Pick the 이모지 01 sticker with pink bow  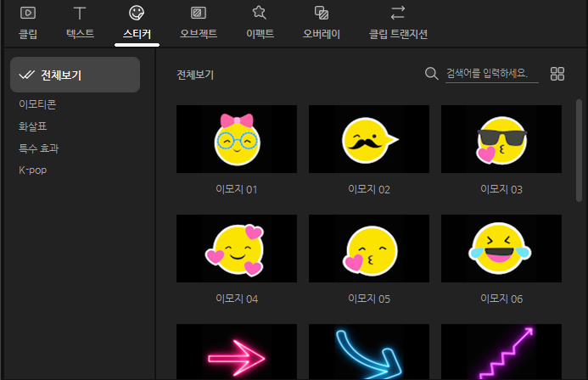coord(237,140)
